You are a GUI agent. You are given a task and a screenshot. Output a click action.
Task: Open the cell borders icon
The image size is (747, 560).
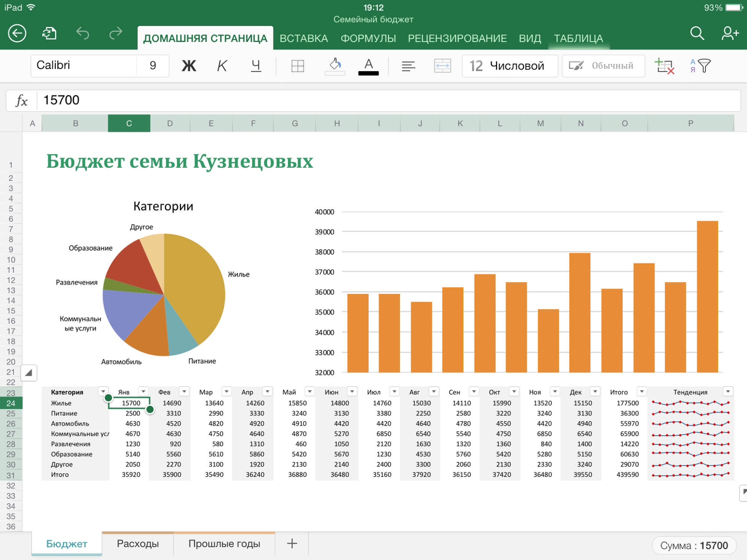click(x=298, y=66)
